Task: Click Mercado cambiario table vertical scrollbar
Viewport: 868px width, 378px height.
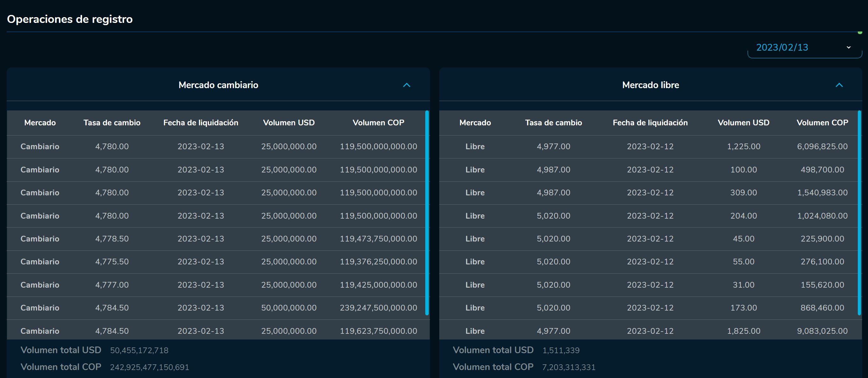Action: [x=427, y=213]
